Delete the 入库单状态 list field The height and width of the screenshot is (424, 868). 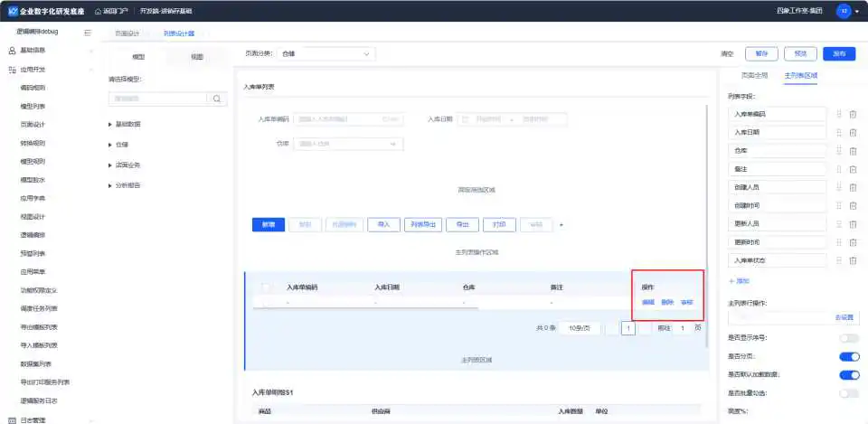[x=853, y=260]
